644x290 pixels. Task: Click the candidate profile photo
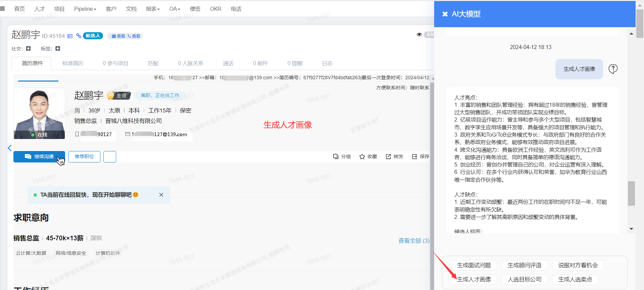39,113
